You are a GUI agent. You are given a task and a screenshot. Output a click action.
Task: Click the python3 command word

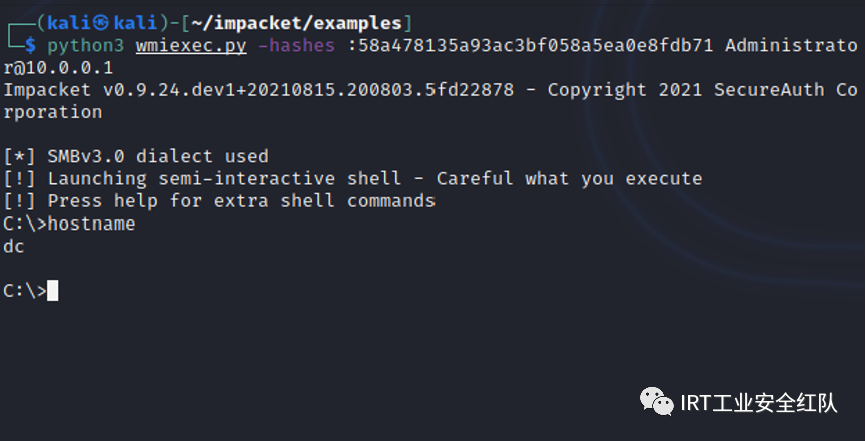click(86, 46)
